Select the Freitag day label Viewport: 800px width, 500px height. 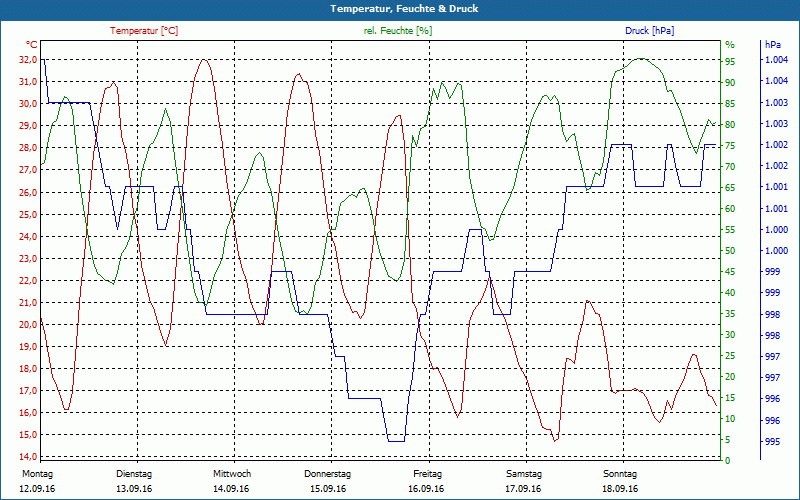point(428,474)
